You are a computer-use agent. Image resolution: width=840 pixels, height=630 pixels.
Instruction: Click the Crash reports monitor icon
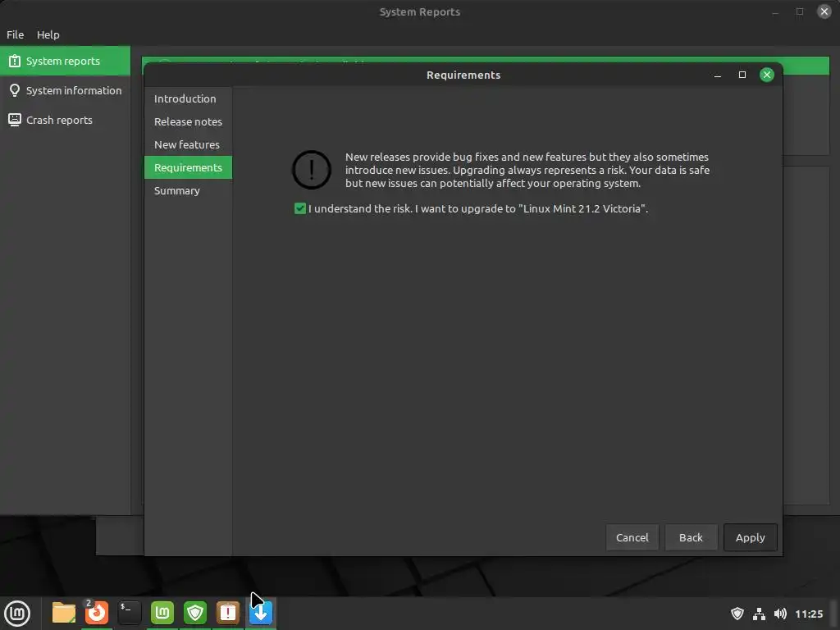pyautogui.click(x=15, y=120)
